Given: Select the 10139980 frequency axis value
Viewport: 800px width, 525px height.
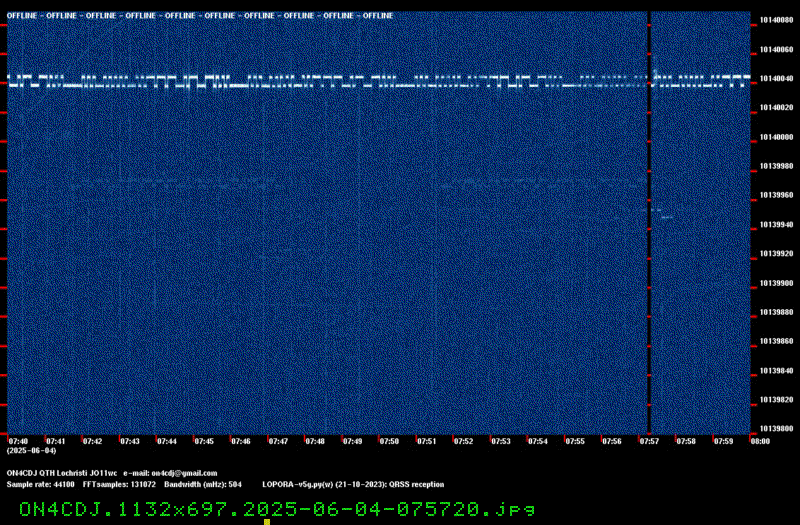Looking at the screenshot, I should coord(777,166).
